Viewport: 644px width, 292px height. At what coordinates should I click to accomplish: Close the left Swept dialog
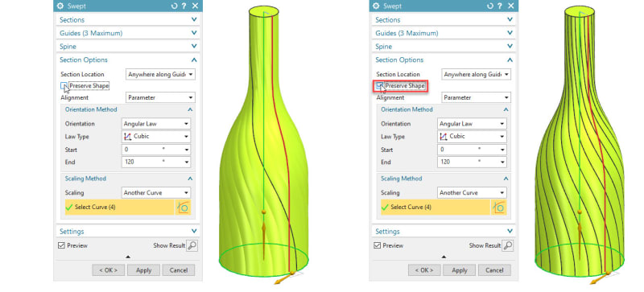point(195,6)
